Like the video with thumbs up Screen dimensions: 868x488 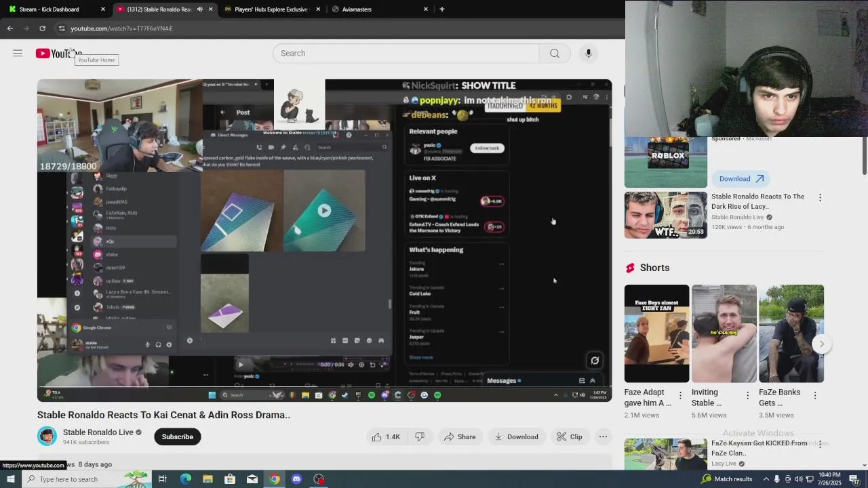click(x=386, y=437)
